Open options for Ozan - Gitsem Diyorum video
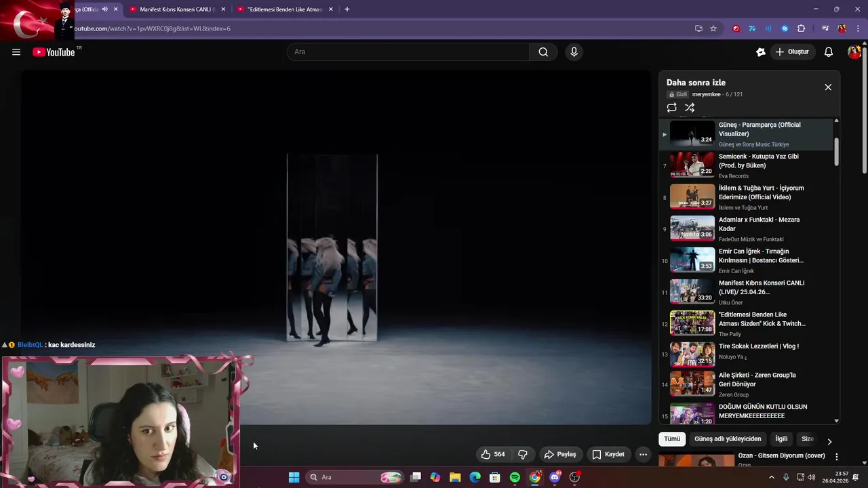Image resolution: width=868 pixels, height=488 pixels. click(x=837, y=457)
